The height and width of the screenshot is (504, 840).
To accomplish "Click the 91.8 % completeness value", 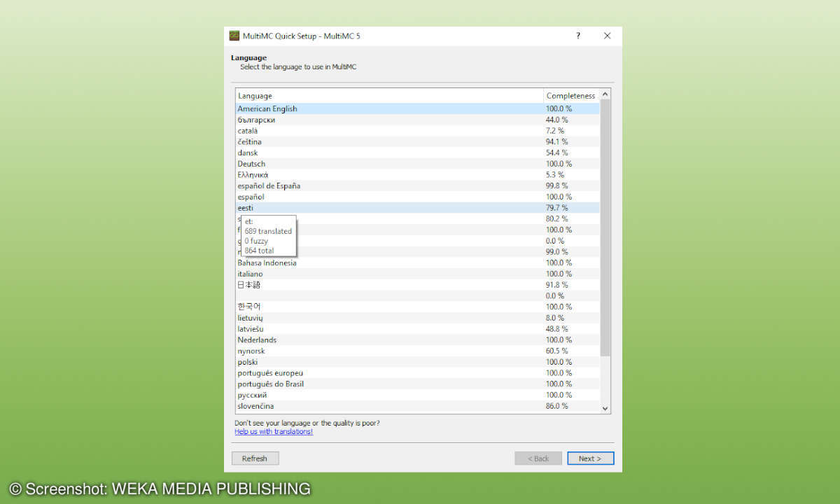I will [557, 285].
